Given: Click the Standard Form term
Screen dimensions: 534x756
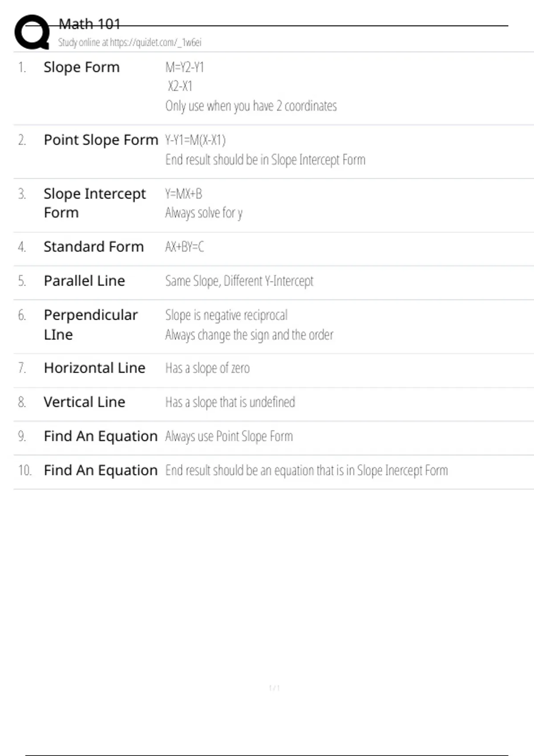Looking at the screenshot, I should tap(93, 247).
